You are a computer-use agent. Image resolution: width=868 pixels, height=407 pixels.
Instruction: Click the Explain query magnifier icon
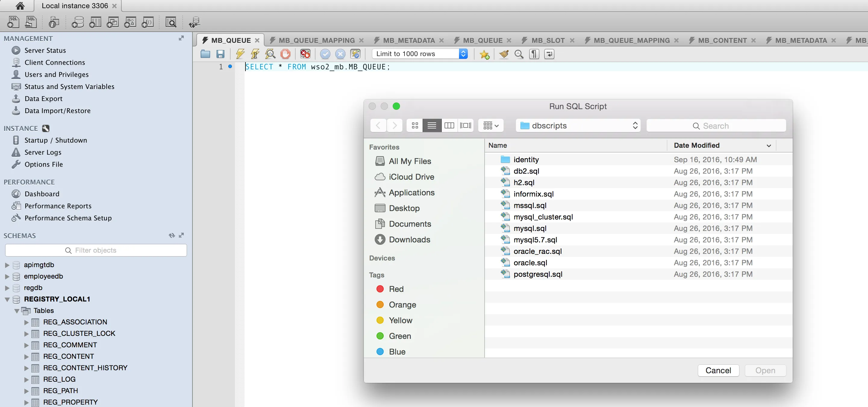270,54
